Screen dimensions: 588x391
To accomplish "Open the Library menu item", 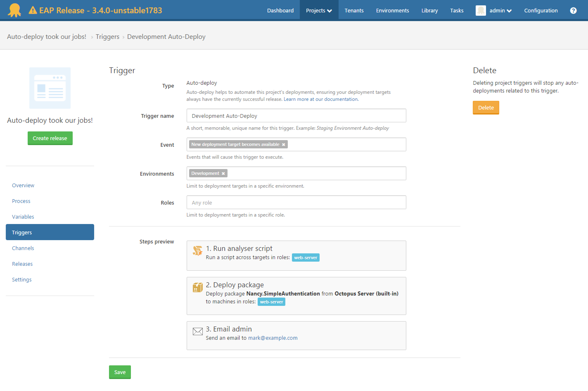I will point(429,10).
